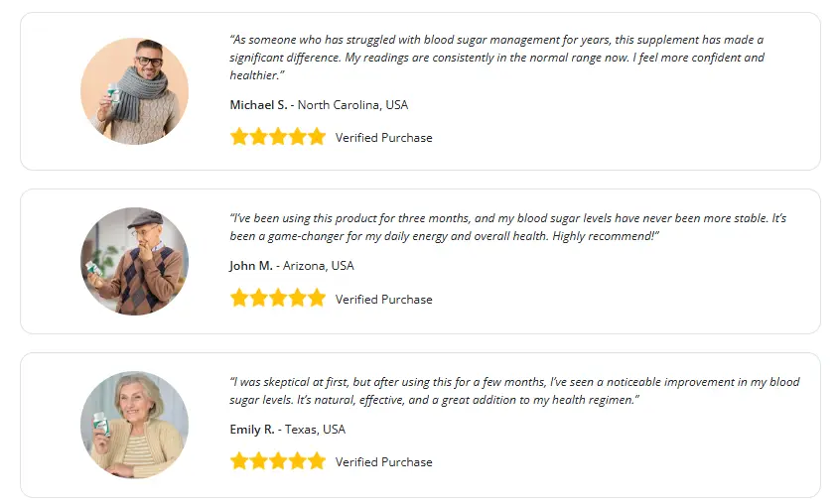The image size is (837, 504).
Task: Click Verified Purchase under Emily's review
Action: (383, 462)
